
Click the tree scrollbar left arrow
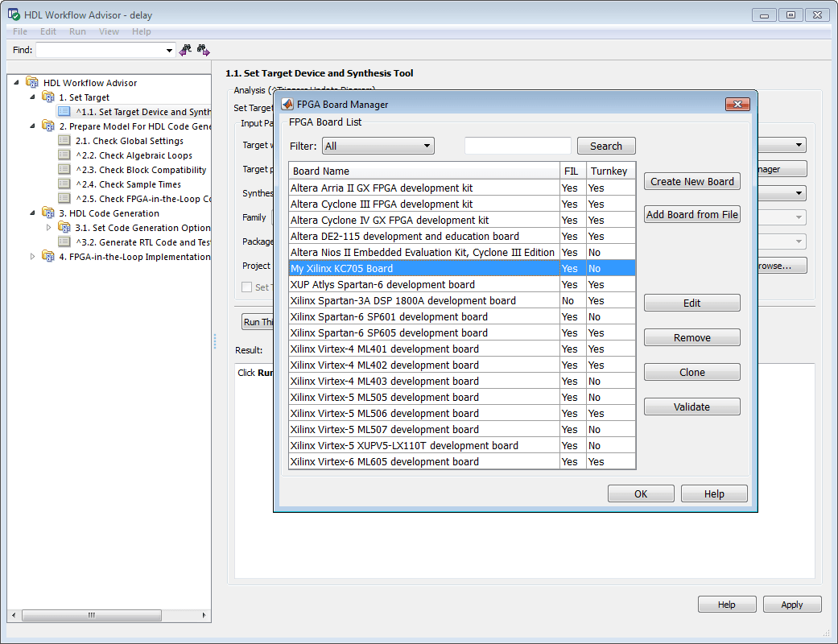coord(14,615)
